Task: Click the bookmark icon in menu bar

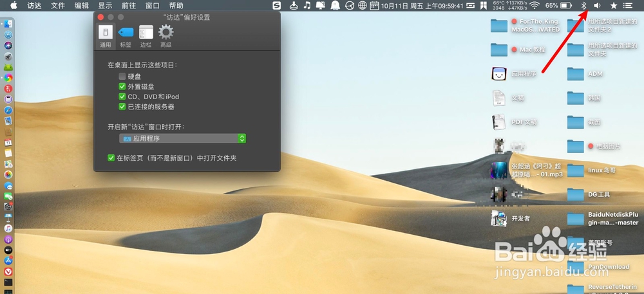Action: (x=484, y=6)
